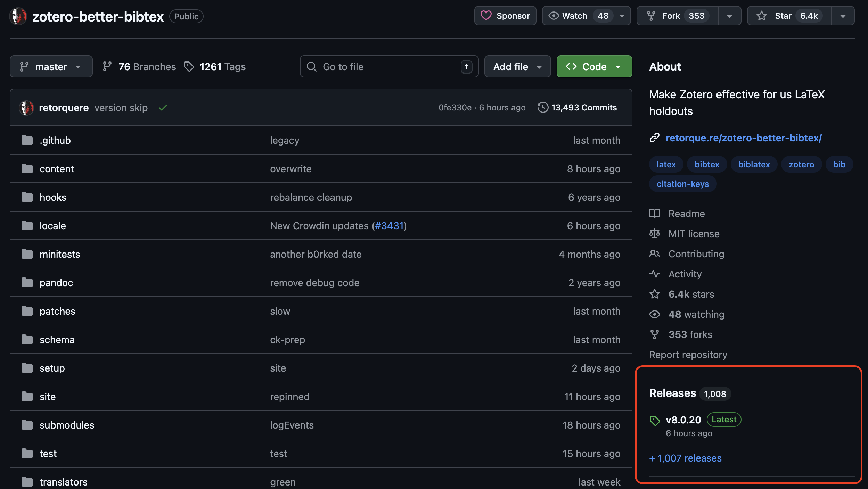This screenshot has width=868, height=489.
Task: Open the .github folder icon
Action: [27, 140]
